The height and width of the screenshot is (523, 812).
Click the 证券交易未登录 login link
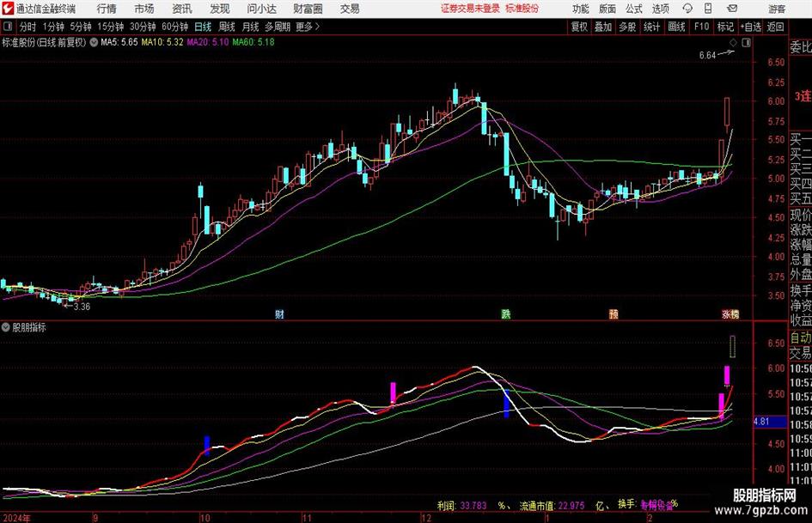coord(470,9)
